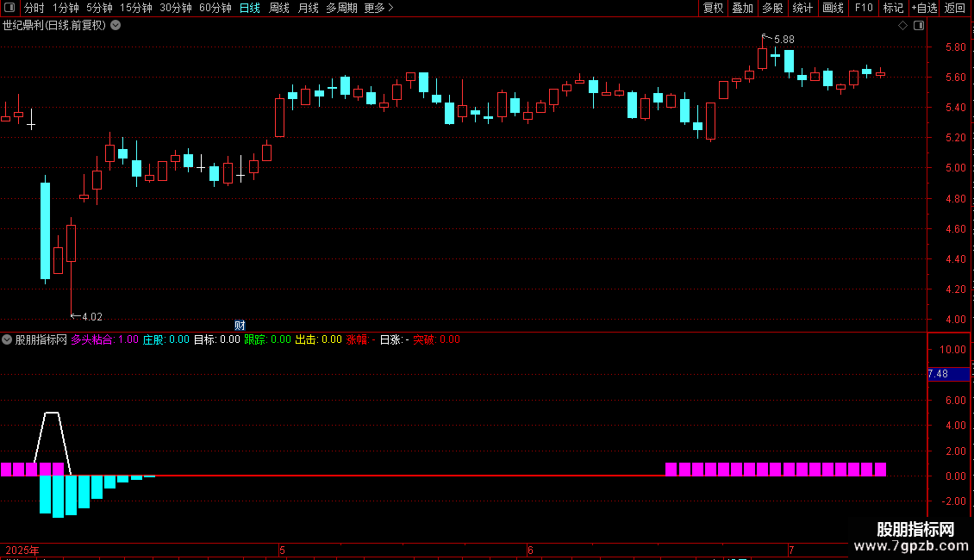Viewport: 974px width, 560px height.
Task: Expand dropdown beside 世纪鼎利 title
Action: coord(116,26)
